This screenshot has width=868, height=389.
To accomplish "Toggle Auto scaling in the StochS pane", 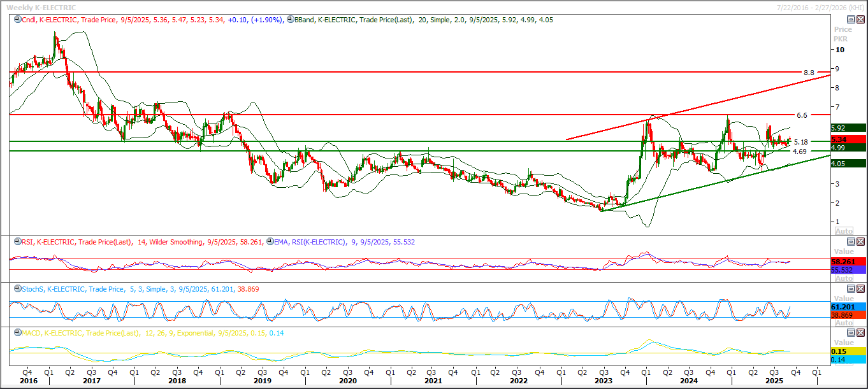I will (843, 323).
